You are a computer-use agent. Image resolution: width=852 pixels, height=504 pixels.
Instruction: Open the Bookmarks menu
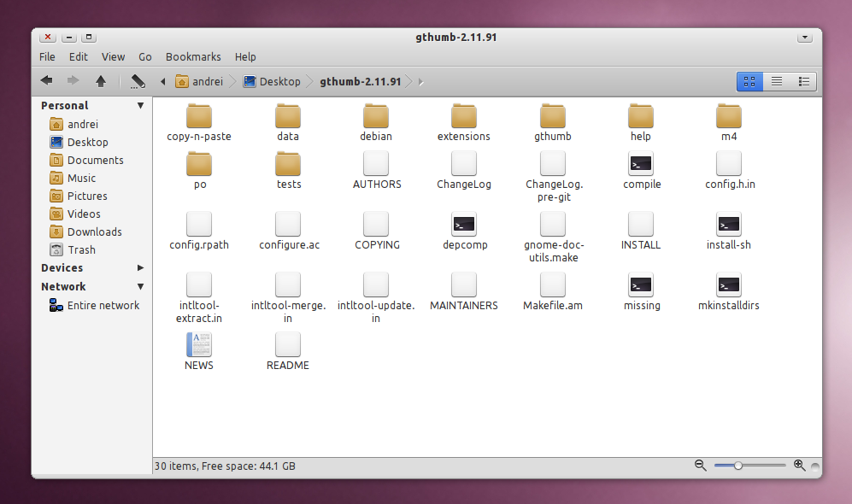tap(193, 56)
